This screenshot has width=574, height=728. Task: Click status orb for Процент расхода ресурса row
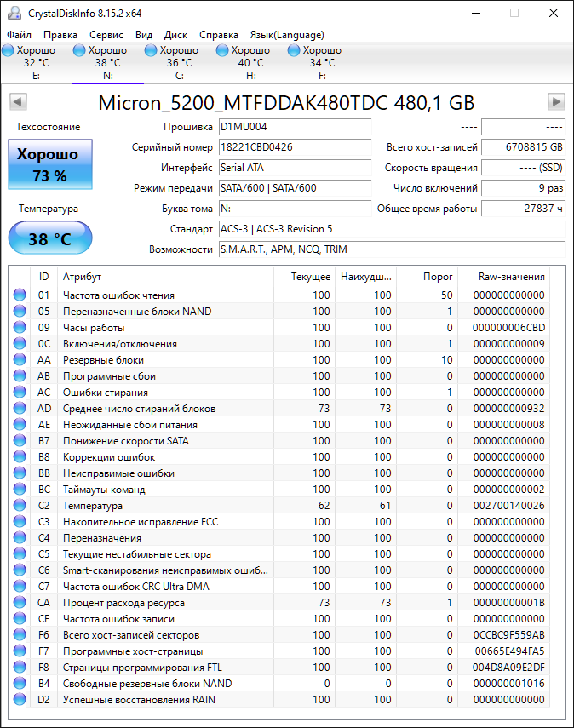tap(20, 602)
